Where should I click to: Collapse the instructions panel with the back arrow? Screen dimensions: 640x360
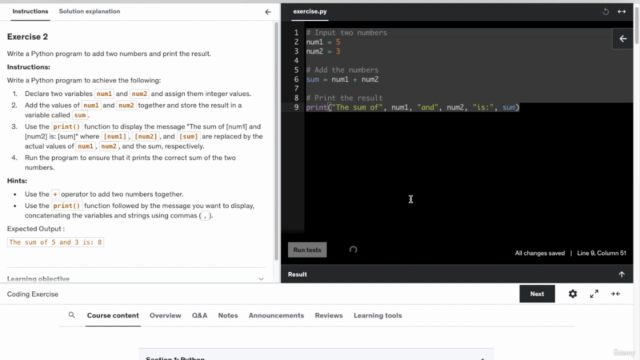(x=268, y=12)
